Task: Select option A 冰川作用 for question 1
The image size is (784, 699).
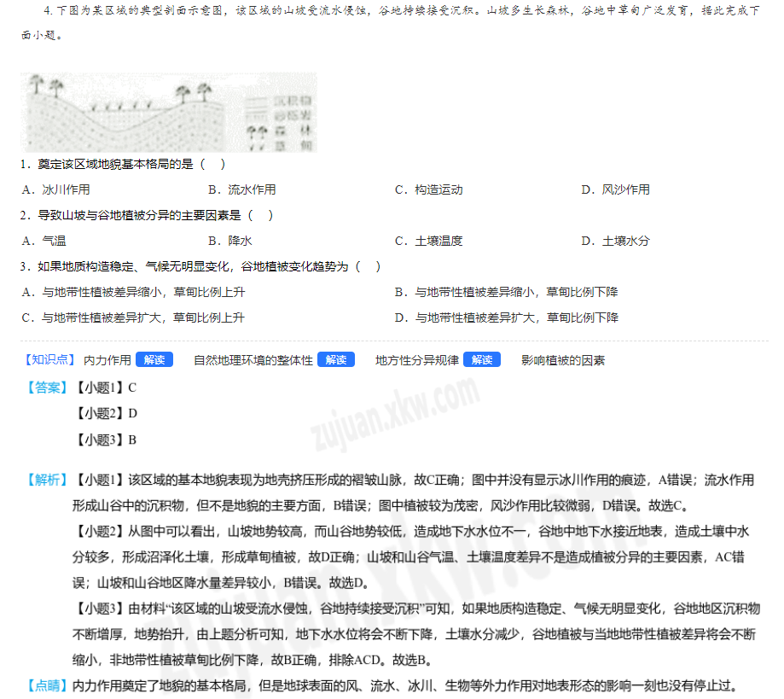Action: (x=55, y=189)
